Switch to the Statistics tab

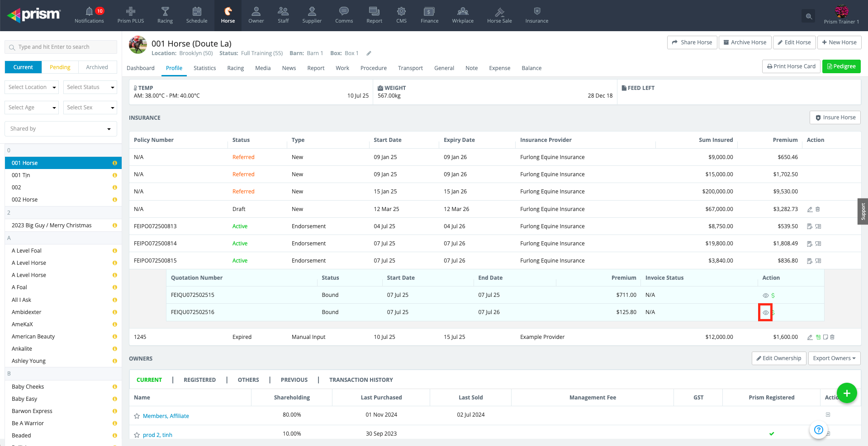(204, 68)
